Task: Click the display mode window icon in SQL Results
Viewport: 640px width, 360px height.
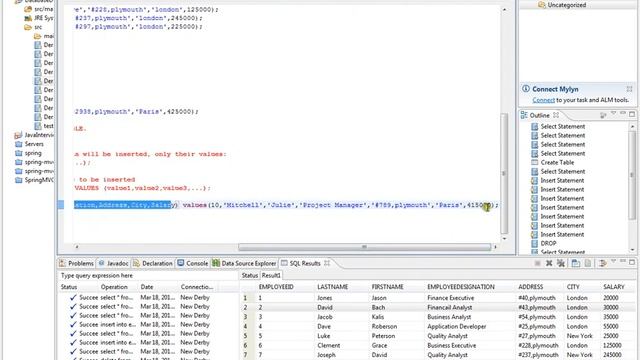Action: click(x=576, y=263)
